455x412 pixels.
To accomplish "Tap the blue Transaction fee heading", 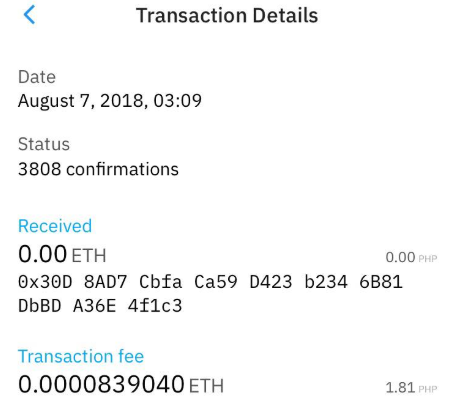I will [x=81, y=356].
